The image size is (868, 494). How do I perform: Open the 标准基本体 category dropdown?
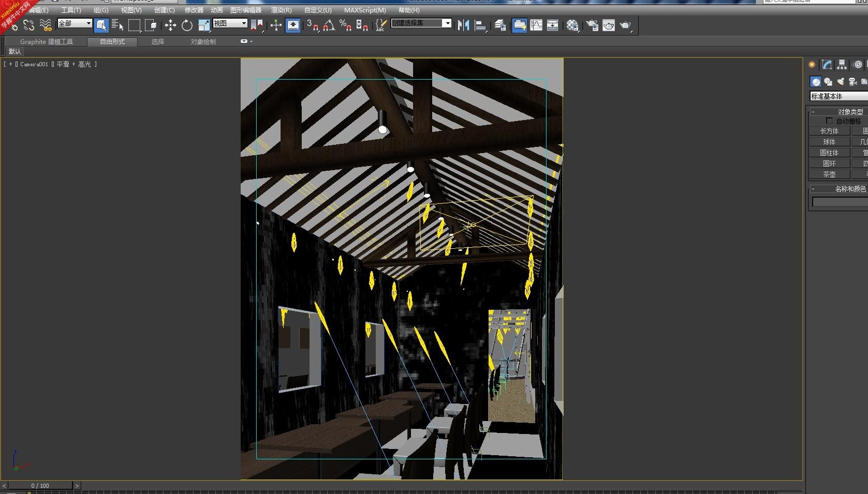click(839, 96)
